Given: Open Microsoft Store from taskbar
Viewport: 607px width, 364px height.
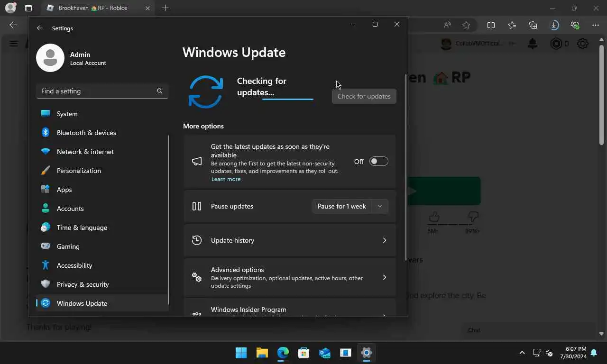Looking at the screenshot, I should tap(303, 353).
